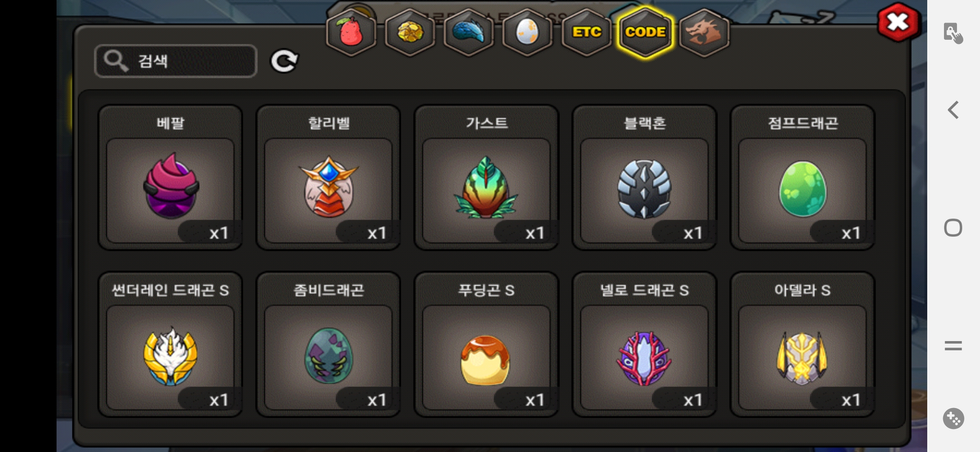980x452 pixels.
Task: Select the 아델라 S golden egg
Action: tap(802, 344)
